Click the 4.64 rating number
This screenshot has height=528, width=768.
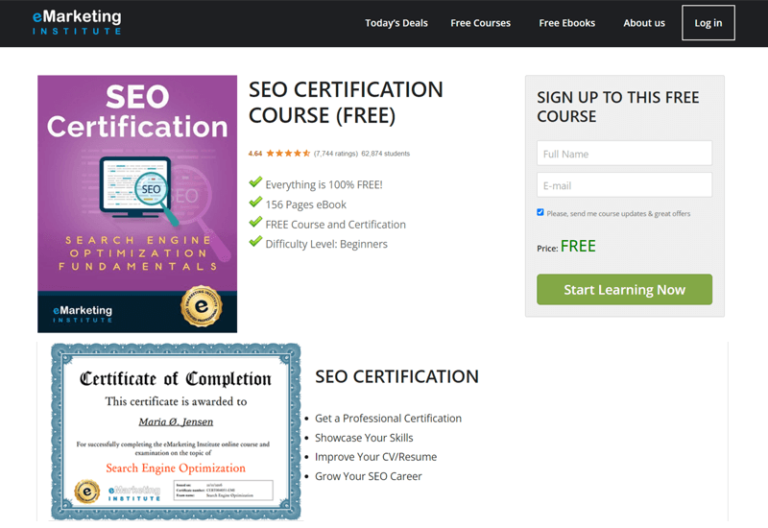tap(255, 153)
